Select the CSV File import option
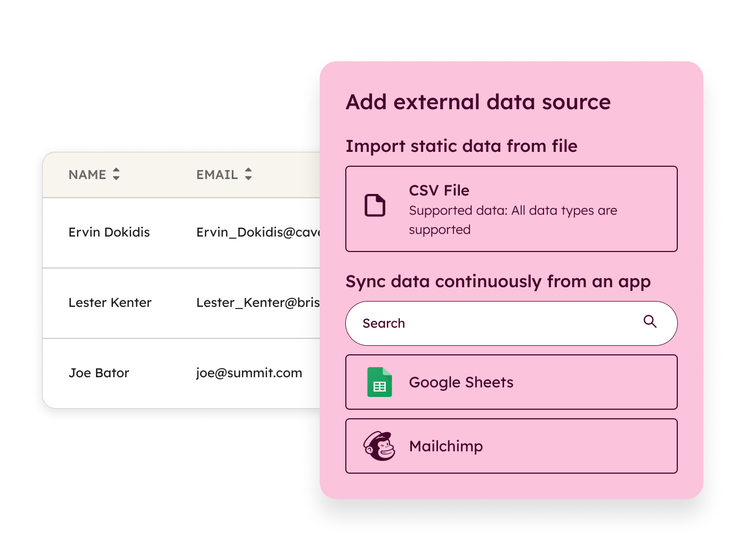746x560 pixels. (511, 209)
